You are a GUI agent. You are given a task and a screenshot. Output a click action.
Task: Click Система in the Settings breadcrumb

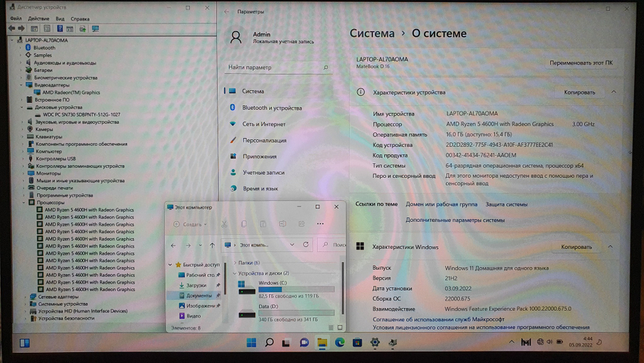pos(372,34)
